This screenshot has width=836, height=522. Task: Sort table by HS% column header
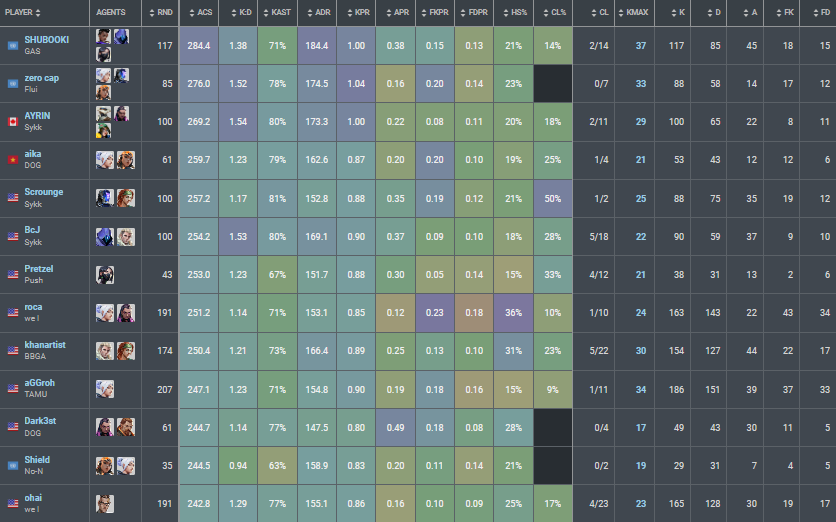pyautogui.click(x=513, y=12)
